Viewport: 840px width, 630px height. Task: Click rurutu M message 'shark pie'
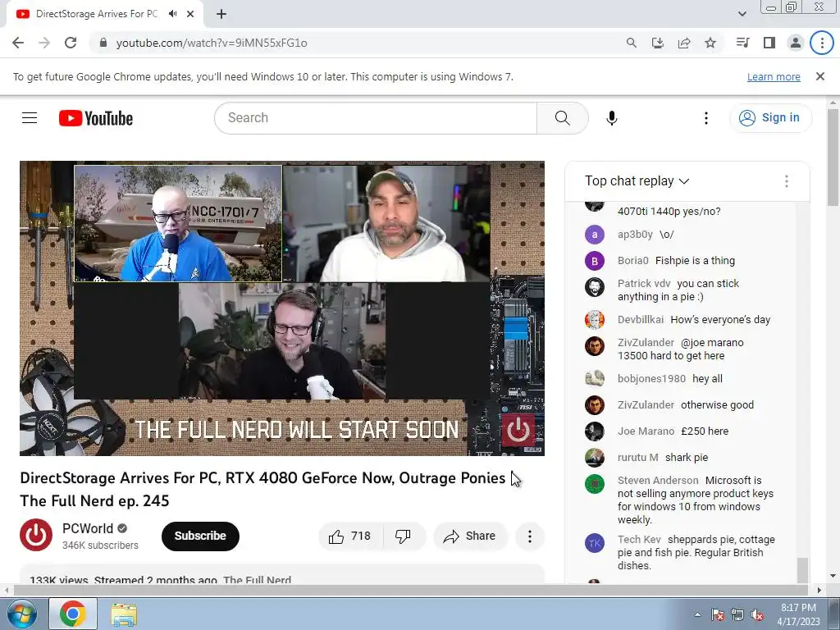pyautogui.click(x=687, y=458)
